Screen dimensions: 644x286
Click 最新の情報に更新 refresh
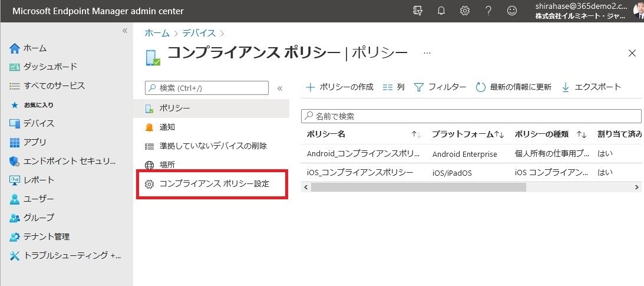(x=513, y=87)
